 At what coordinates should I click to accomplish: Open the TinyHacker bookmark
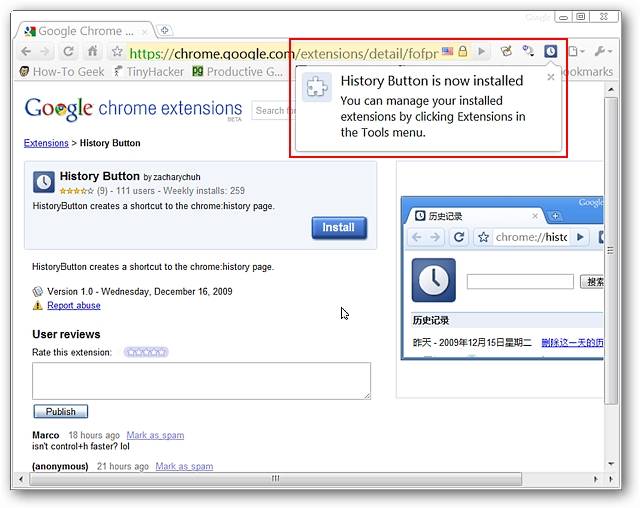click(149, 72)
